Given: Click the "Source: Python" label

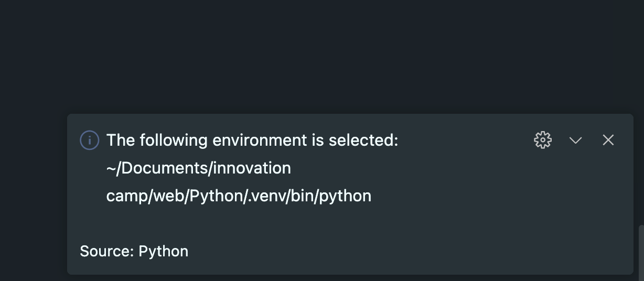Looking at the screenshot, I should coord(134,252).
